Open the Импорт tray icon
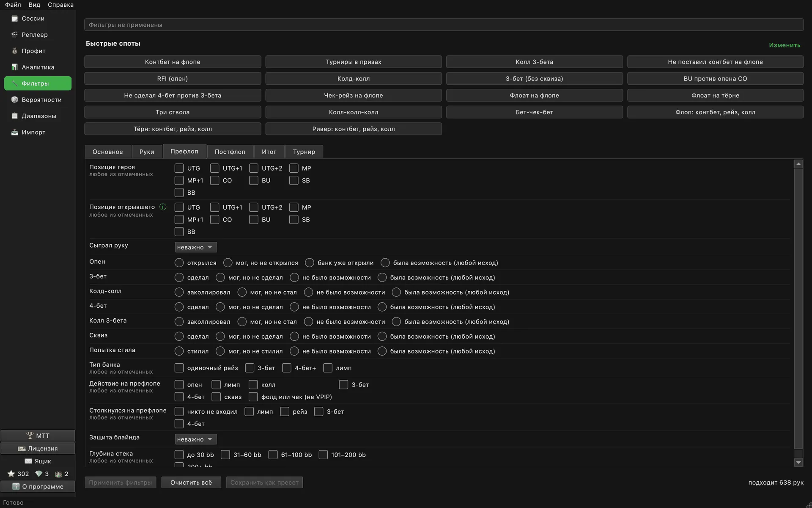The height and width of the screenshot is (508, 812). tap(14, 133)
